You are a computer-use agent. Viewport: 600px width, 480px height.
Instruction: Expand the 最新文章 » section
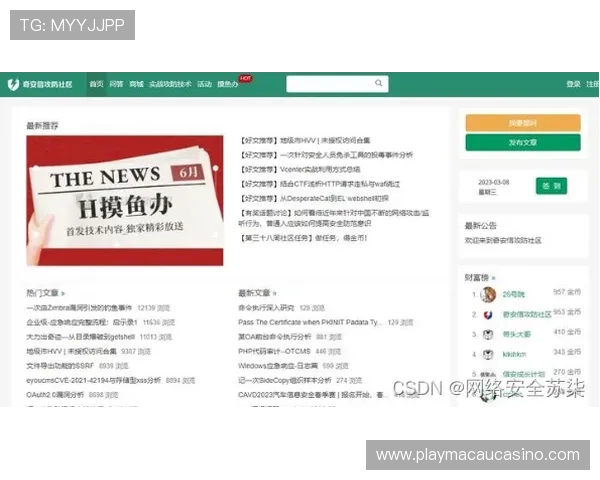[257, 293]
